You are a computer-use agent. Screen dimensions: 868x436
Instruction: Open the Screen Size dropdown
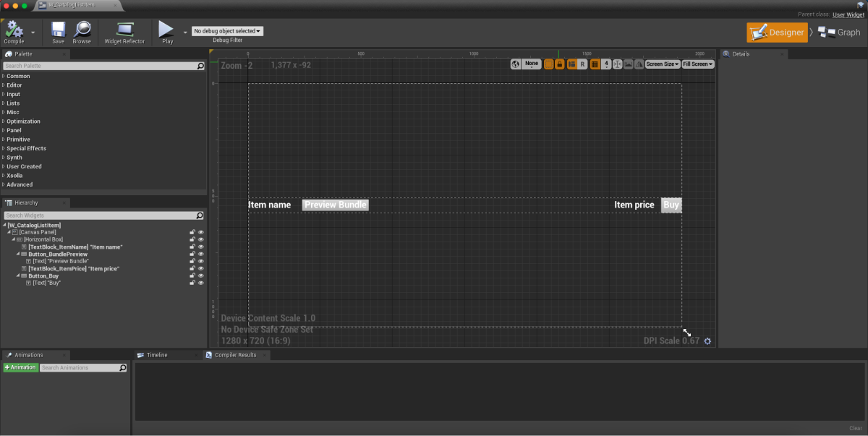point(662,64)
